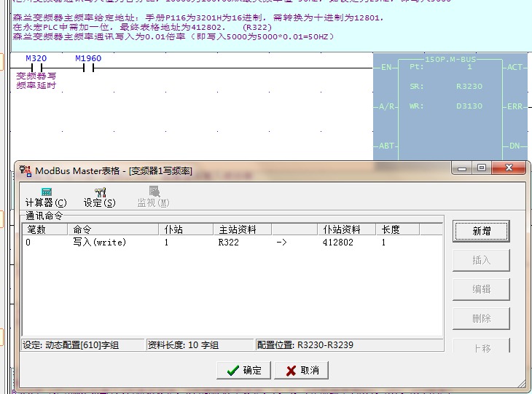This screenshot has height=394, width=532.
Task: Click the 监视 monitor toolbar icon
Action: pos(153,197)
